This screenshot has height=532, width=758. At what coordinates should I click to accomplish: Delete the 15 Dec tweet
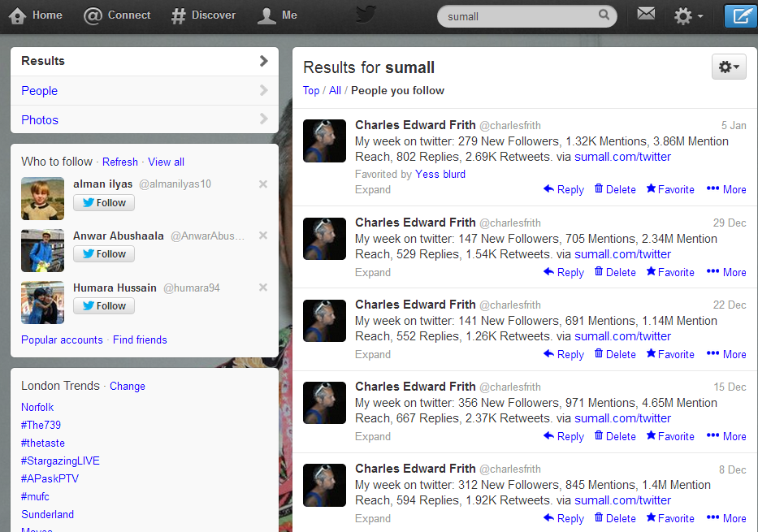tap(615, 437)
